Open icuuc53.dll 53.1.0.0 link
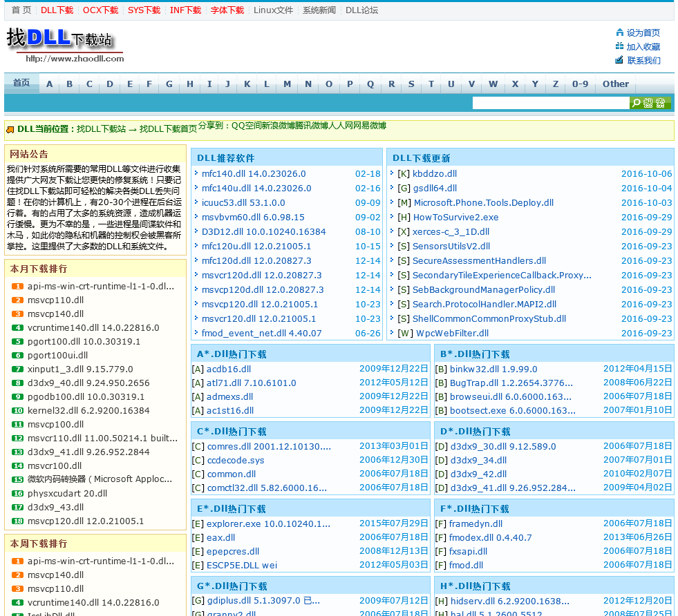Viewport: 678px width, 616px height. [243, 202]
